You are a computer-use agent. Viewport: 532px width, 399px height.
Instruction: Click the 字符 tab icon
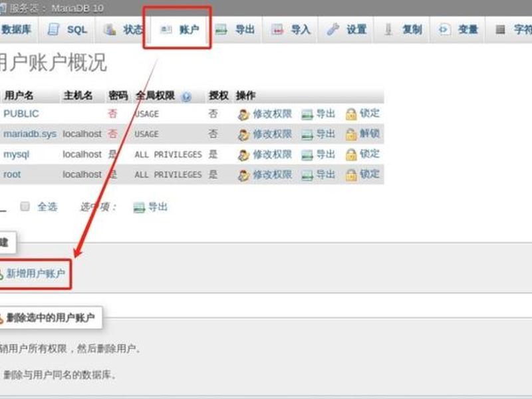pyautogui.click(x=500, y=30)
